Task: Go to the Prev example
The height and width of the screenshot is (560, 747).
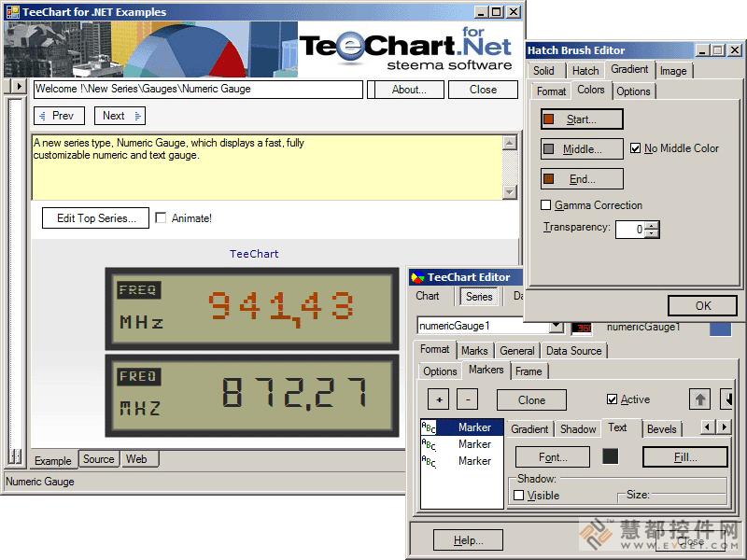Action: coord(59,116)
